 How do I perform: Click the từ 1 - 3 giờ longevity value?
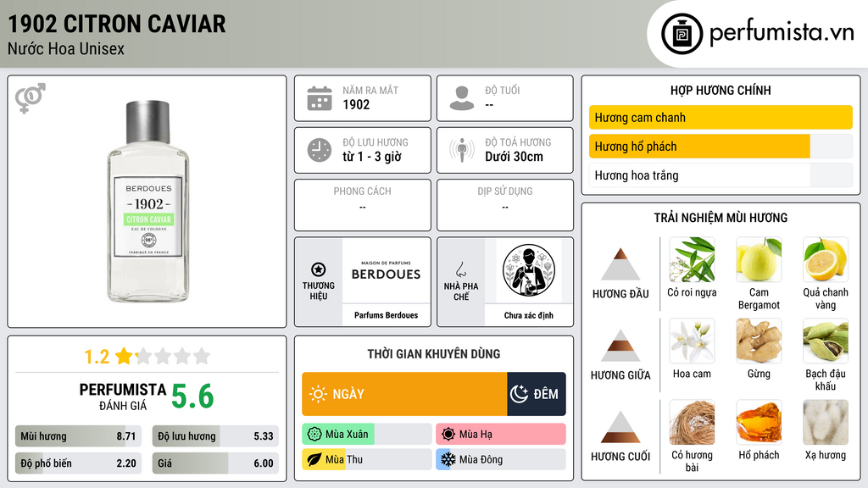coord(372,157)
